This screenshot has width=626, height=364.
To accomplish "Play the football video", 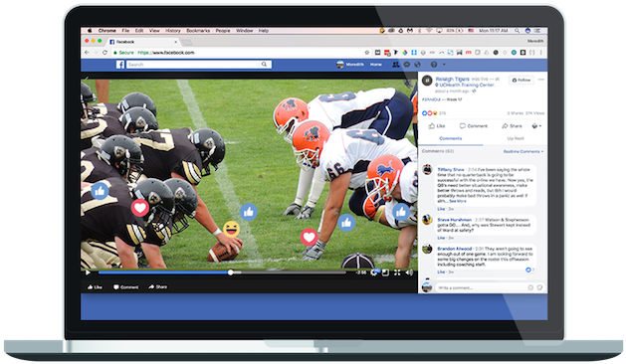I will point(88,273).
